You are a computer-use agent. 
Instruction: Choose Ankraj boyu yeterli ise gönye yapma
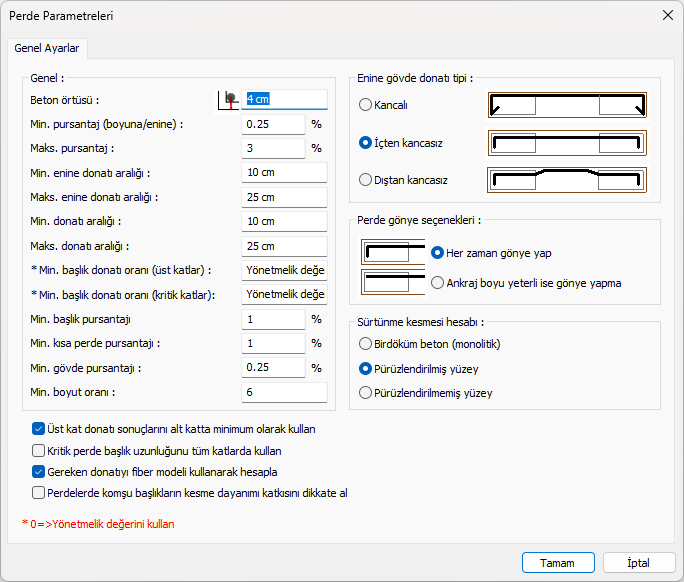[438, 283]
